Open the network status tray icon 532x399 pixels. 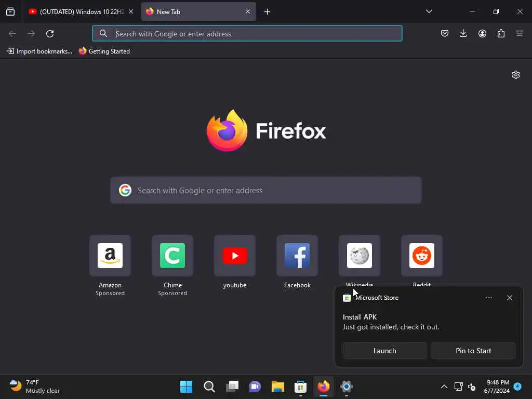458,387
